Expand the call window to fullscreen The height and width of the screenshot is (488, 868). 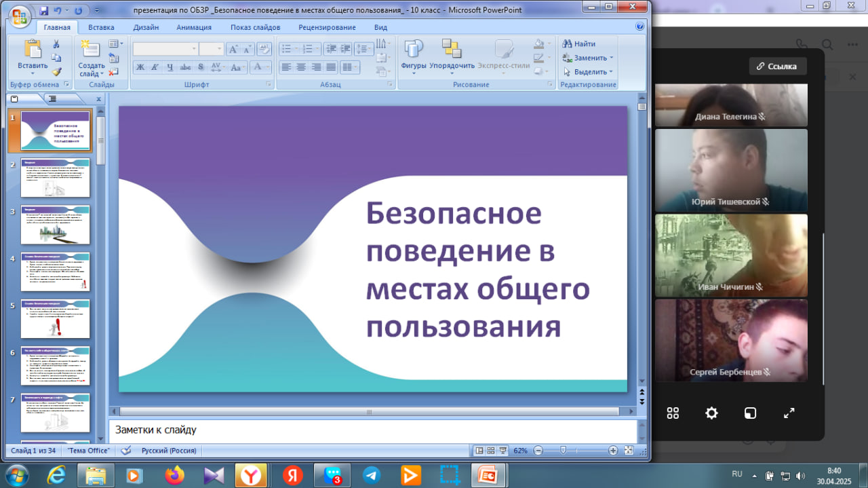pos(789,413)
